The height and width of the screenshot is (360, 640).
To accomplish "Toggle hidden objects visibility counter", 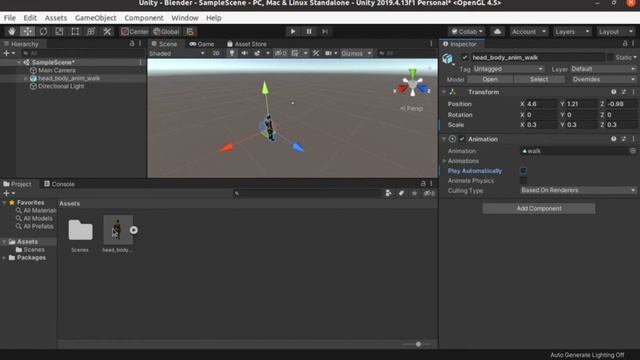I will click(x=280, y=53).
